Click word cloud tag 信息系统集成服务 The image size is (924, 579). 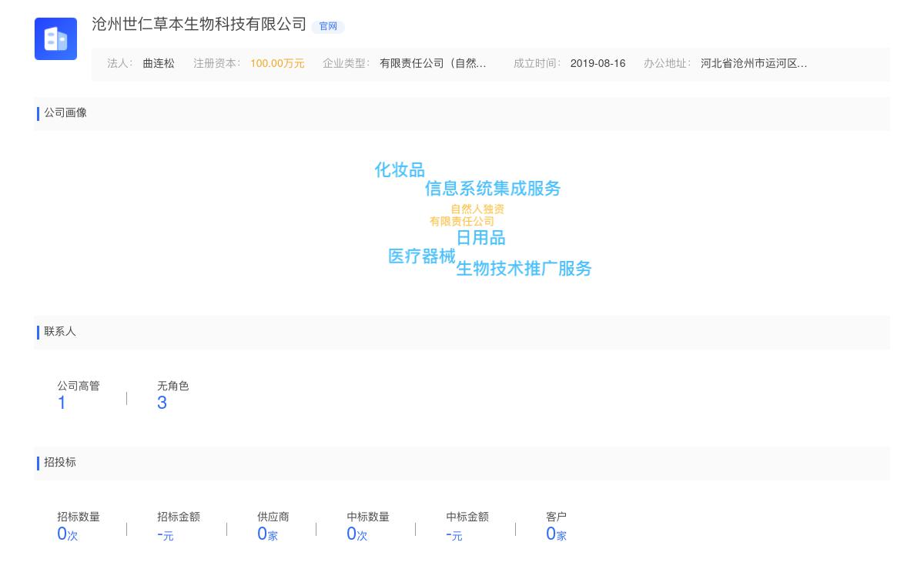click(x=493, y=189)
